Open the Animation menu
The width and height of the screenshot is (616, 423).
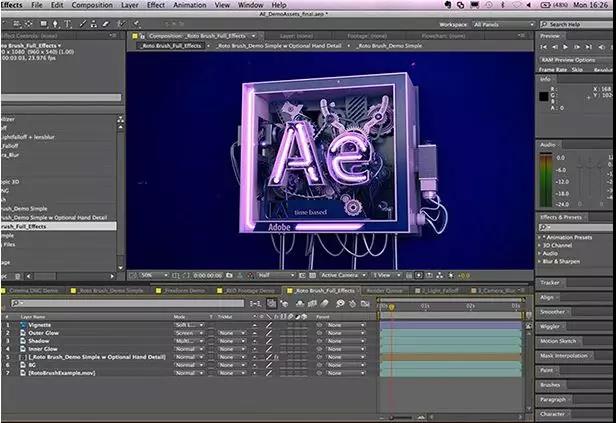(x=189, y=5)
